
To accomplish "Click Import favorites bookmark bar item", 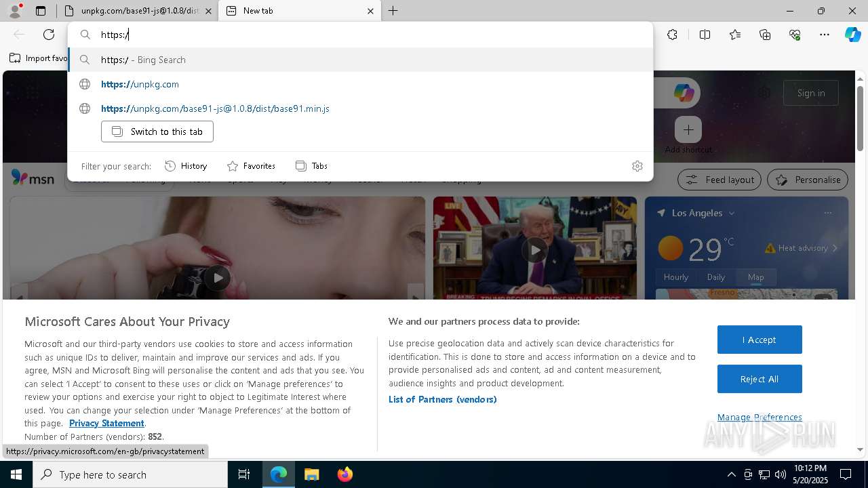I will tap(39, 58).
